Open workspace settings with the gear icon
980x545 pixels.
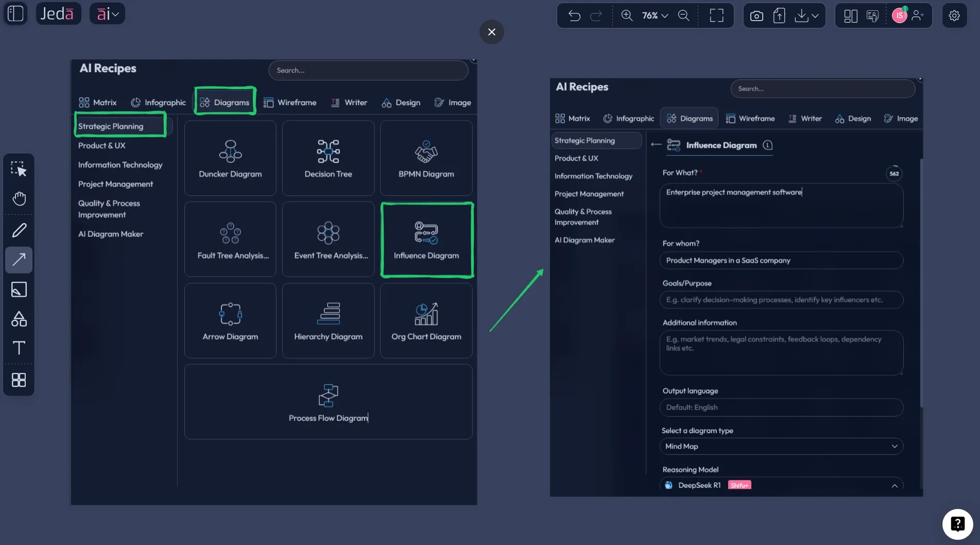pyautogui.click(x=955, y=15)
